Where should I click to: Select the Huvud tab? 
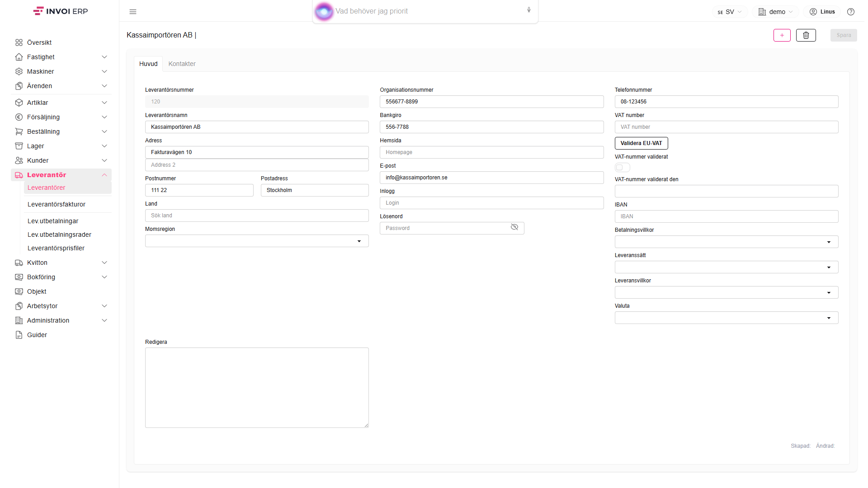[148, 64]
